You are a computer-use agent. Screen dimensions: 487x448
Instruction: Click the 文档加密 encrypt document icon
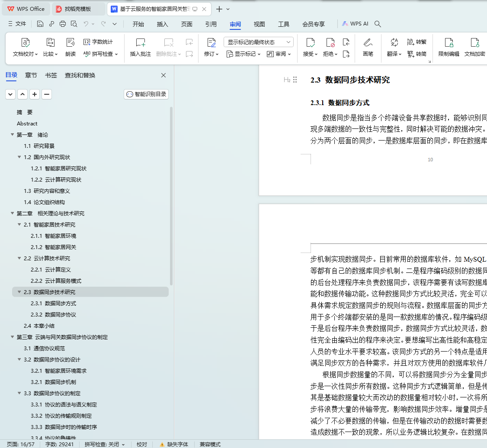pos(474,42)
